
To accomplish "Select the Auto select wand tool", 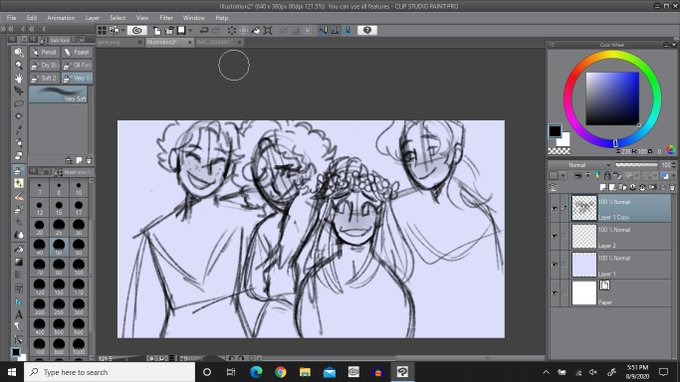I will [19, 117].
